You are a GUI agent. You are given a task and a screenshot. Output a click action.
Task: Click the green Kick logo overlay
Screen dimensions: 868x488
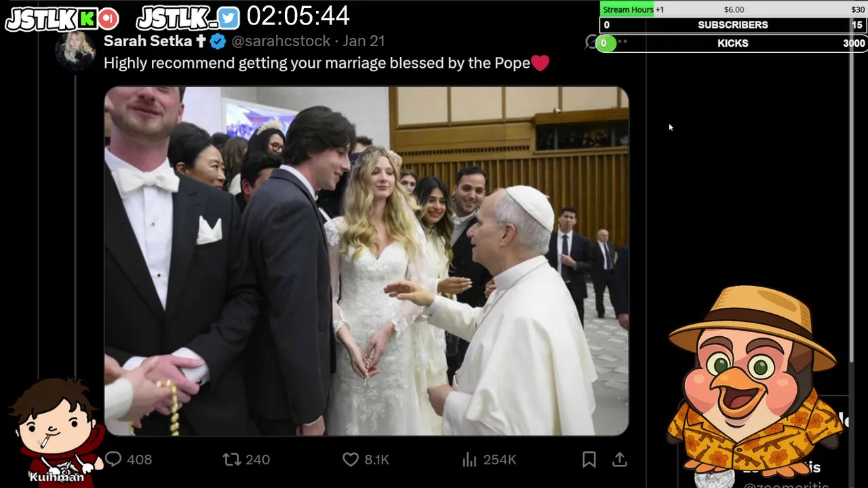(86, 19)
